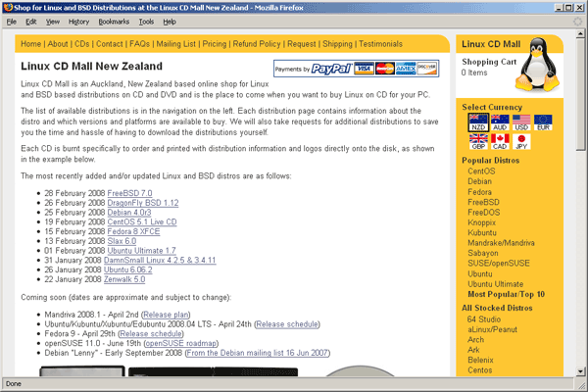Screen dimensions: 588x392
Task: Open the Fedora 8 XFCE link
Action: pyautogui.click(x=133, y=231)
